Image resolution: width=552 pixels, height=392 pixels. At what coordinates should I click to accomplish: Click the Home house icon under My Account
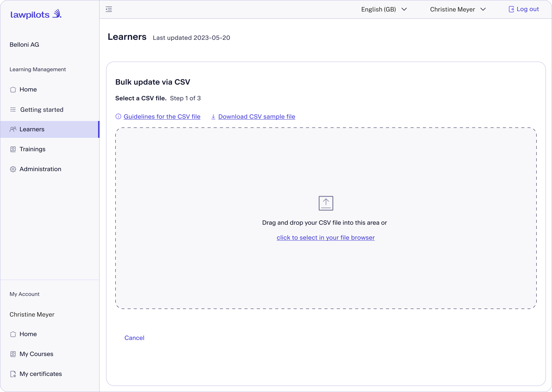pyautogui.click(x=13, y=334)
